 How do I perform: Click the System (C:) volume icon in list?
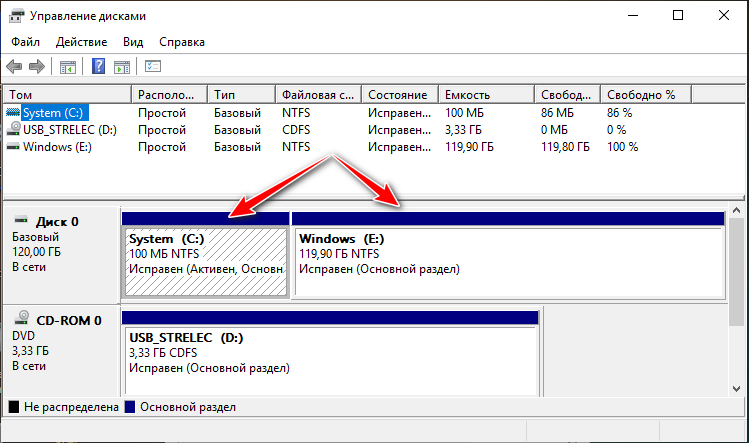(13, 113)
